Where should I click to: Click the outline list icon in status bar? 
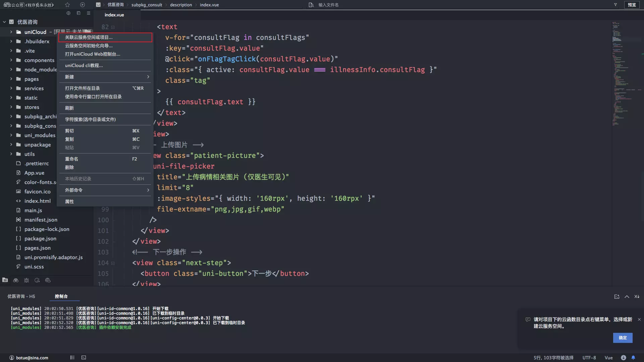click(72, 358)
